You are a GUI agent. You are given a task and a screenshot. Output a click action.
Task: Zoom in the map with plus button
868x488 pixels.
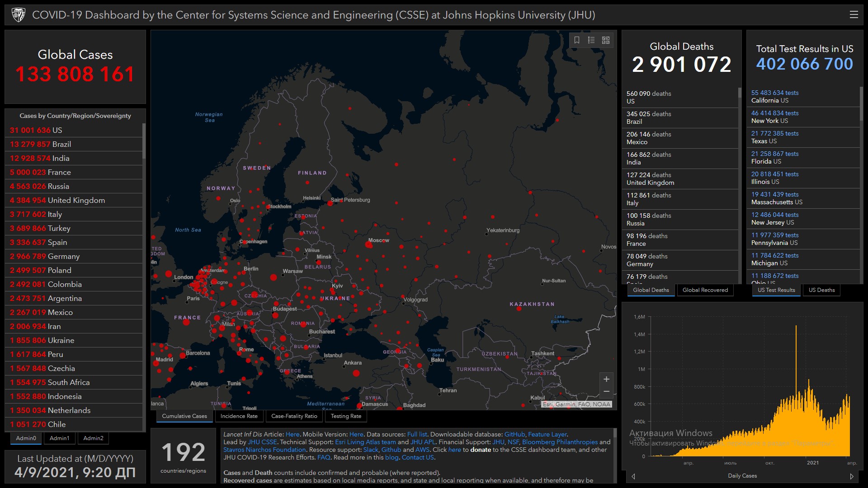[606, 379]
